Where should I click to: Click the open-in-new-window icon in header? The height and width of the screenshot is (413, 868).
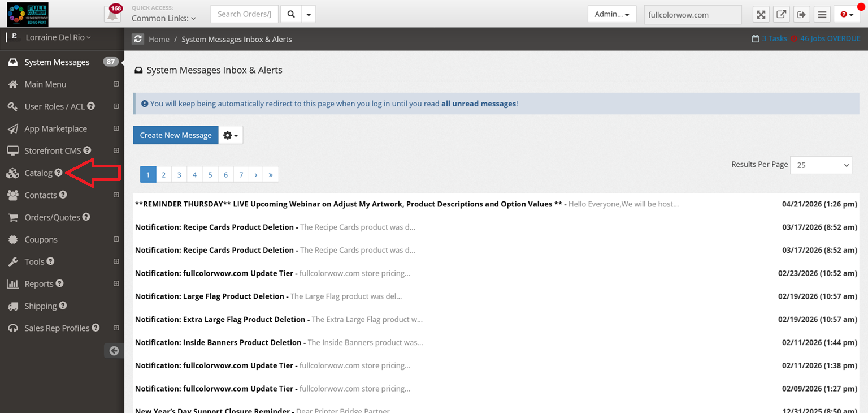click(x=782, y=15)
